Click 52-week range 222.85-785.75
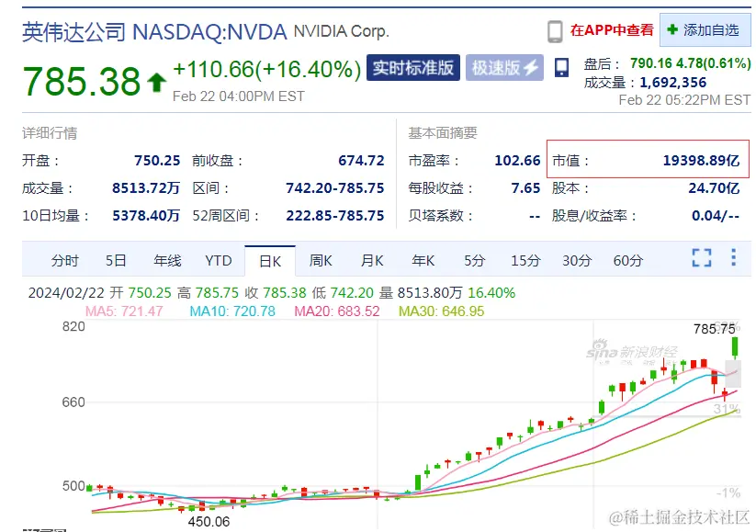 [x=335, y=215]
